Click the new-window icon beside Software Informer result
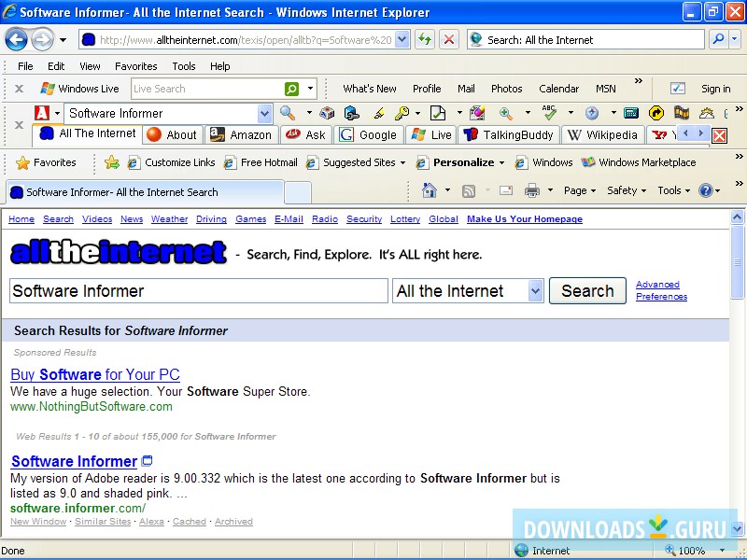This screenshot has height=560, width=747. point(148,460)
